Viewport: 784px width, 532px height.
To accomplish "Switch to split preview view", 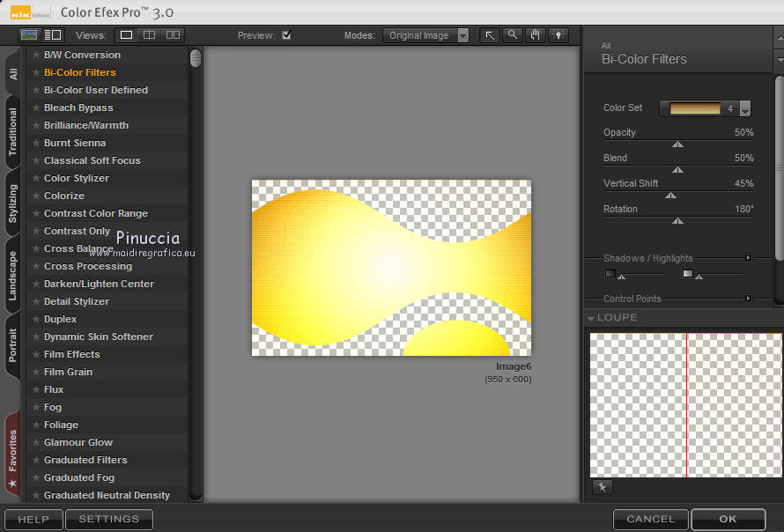I will 149,35.
